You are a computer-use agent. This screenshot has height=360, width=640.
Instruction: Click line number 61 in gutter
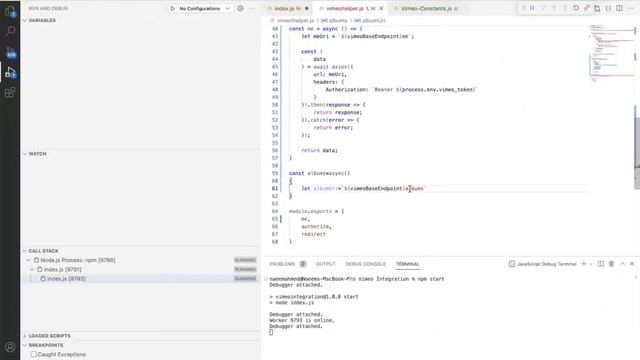275,189
